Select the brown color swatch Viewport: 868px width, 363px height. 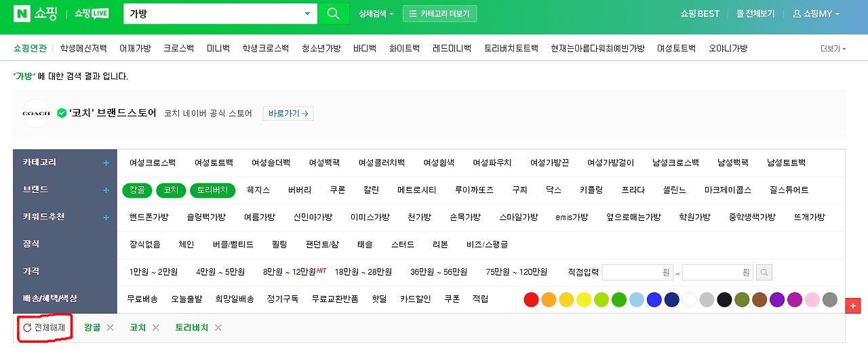point(759,300)
